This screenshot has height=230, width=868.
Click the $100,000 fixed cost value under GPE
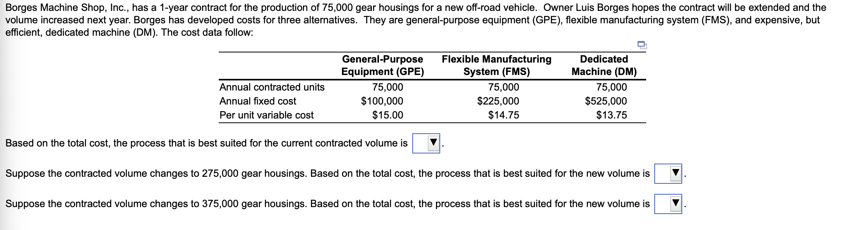pos(382,101)
